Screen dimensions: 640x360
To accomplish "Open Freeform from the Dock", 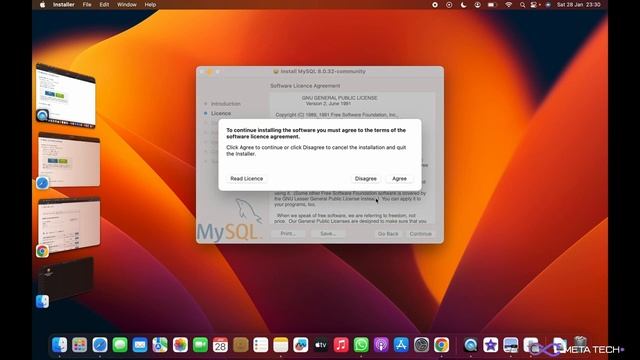I will [x=301, y=345].
